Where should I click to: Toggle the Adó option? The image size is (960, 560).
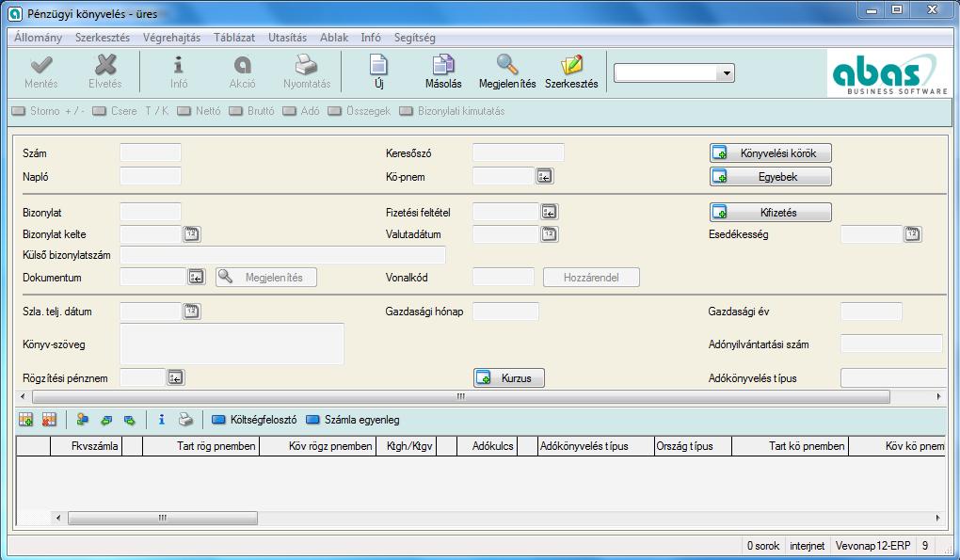301,111
